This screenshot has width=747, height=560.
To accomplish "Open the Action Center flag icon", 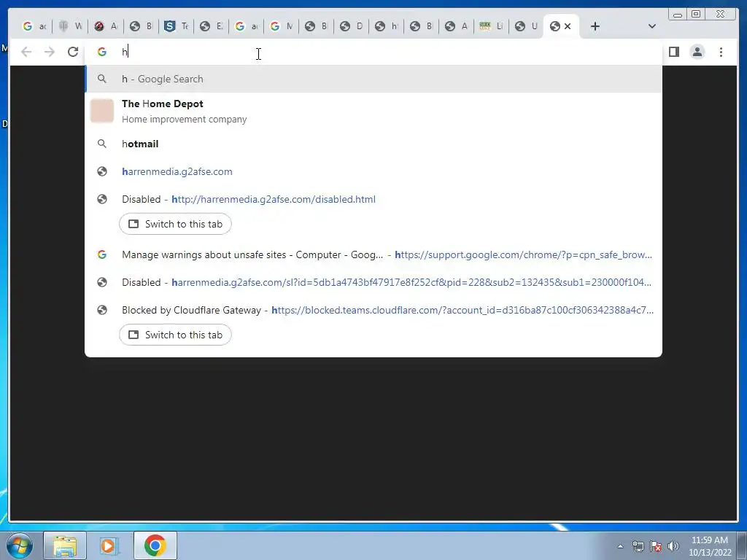I will [x=656, y=546].
